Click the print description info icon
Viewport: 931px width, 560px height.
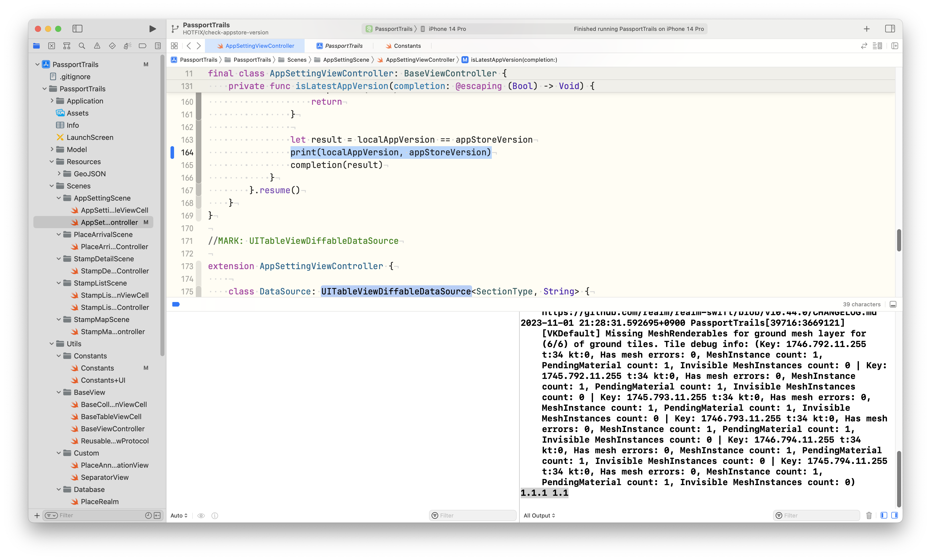pos(215,515)
